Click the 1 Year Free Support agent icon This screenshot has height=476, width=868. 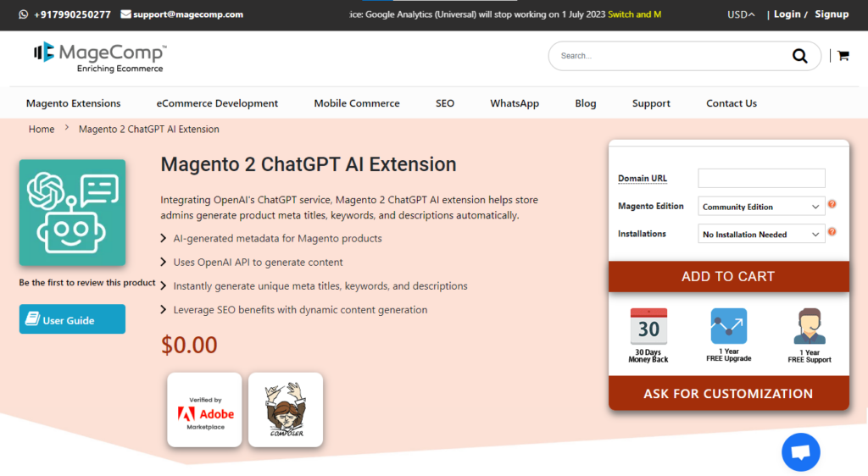810,326
